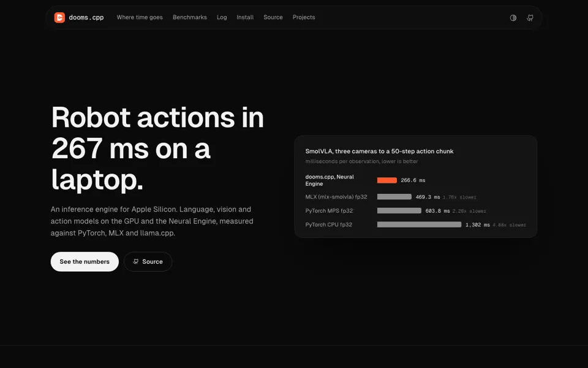Click the 266.6 ms value
This screenshot has width=588, height=368.
[413, 180]
